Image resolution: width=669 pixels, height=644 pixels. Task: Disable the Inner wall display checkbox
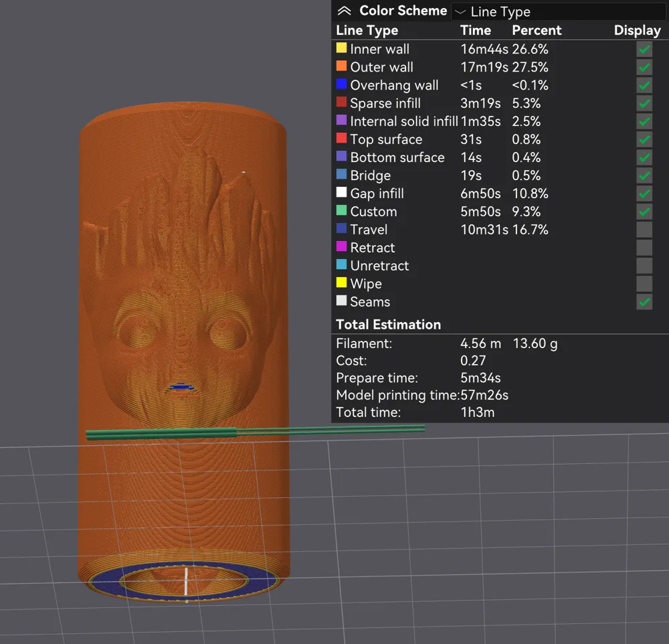pos(644,48)
